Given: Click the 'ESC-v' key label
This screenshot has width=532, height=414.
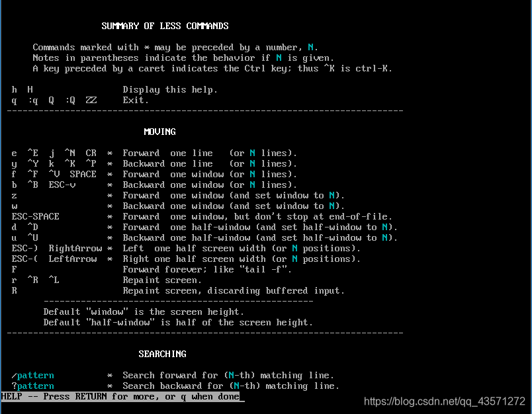Looking at the screenshot, I should pyautogui.click(x=62, y=185).
